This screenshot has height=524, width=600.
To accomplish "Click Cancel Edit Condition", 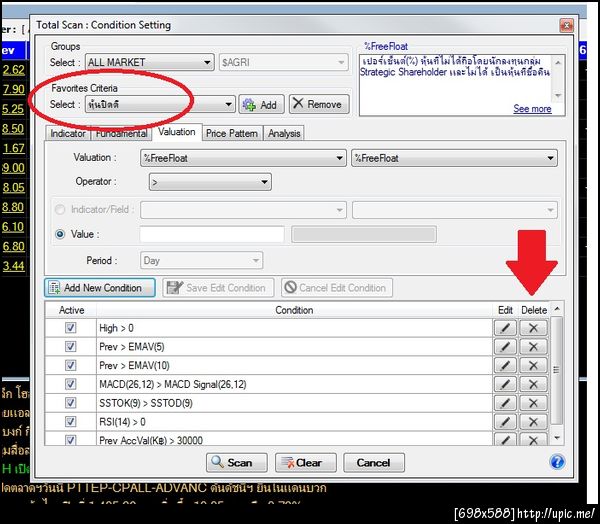I will pos(337,287).
